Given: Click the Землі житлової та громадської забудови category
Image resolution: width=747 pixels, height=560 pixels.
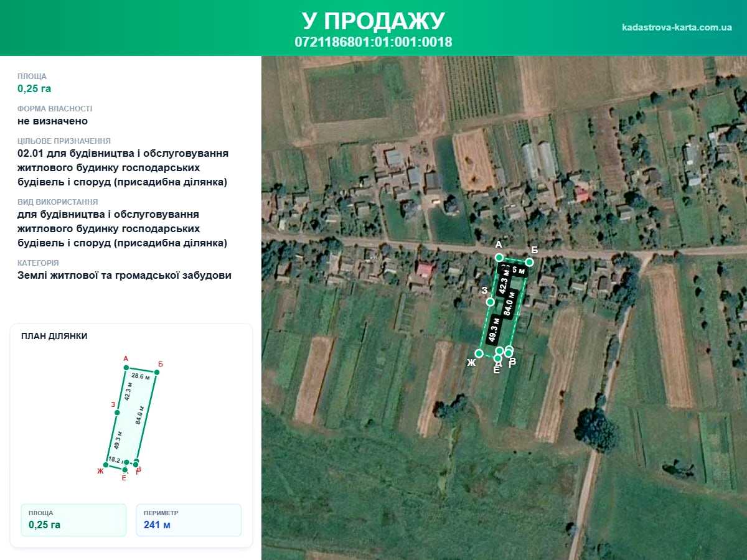Looking at the screenshot, I should coord(125,275).
